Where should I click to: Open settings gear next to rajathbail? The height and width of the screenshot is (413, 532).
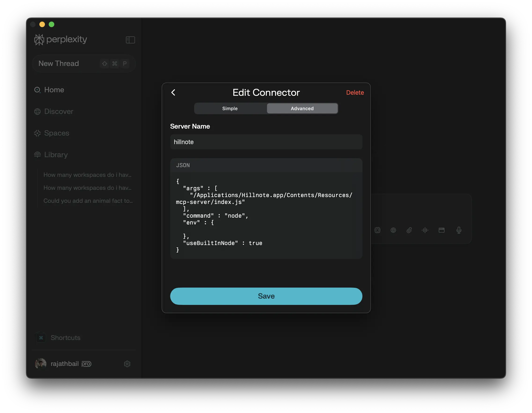click(127, 364)
